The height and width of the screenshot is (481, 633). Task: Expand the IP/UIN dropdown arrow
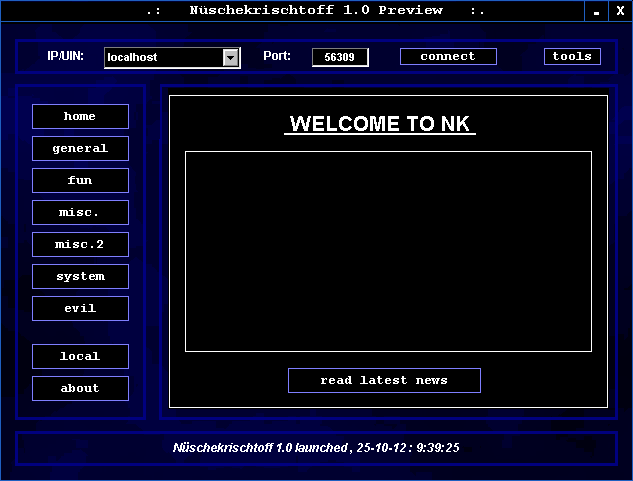pyautogui.click(x=231, y=58)
